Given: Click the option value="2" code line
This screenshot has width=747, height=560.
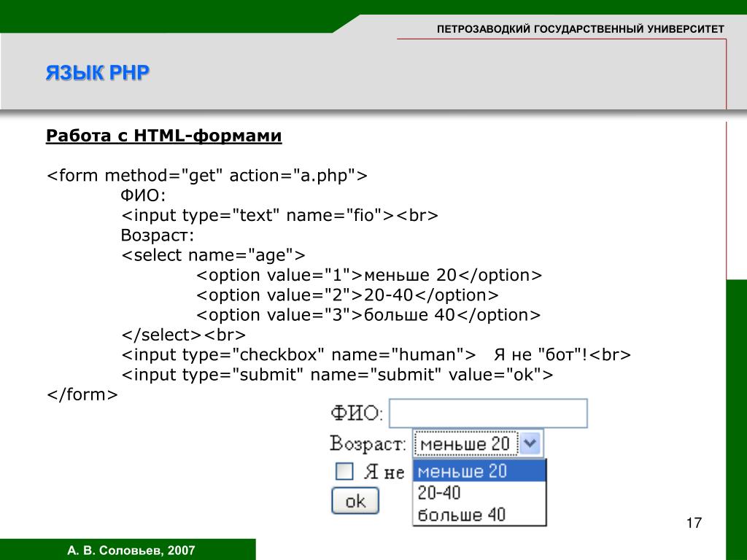Looking at the screenshot, I should 347,295.
